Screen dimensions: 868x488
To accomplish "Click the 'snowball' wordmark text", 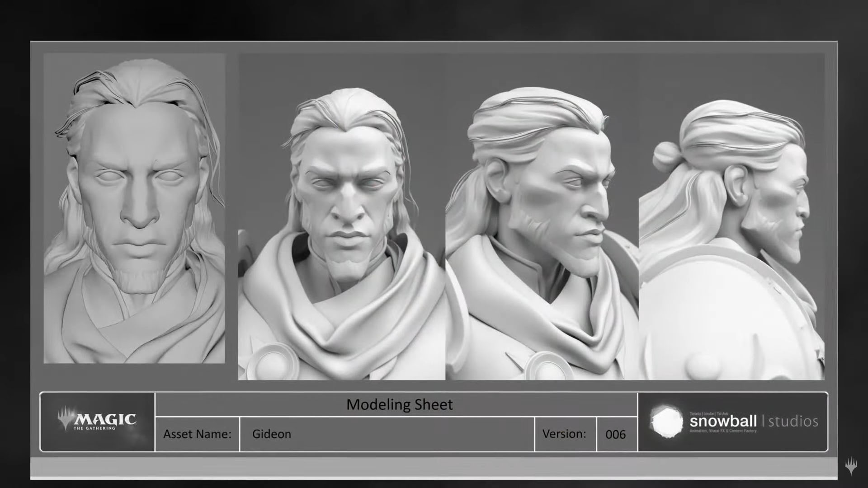I will pyautogui.click(x=723, y=422).
